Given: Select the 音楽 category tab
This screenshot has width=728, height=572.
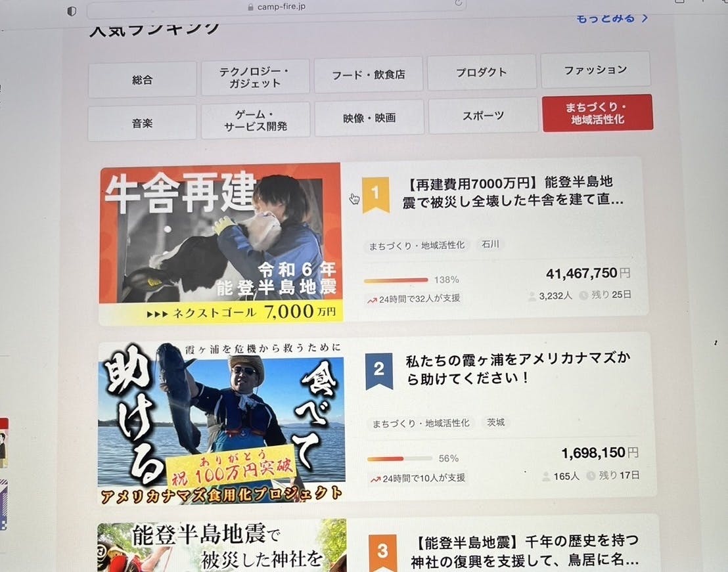Looking at the screenshot, I should click(x=142, y=123).
